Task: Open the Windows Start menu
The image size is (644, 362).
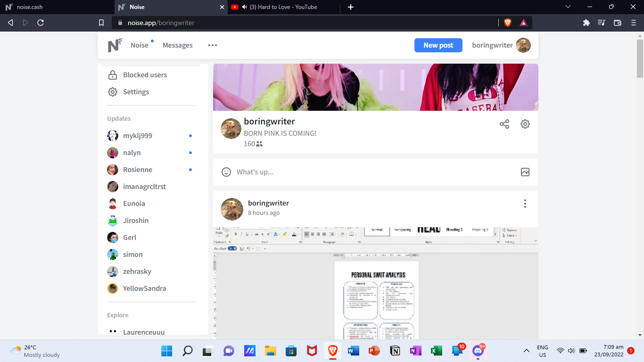Action: [x=166, y=351]
